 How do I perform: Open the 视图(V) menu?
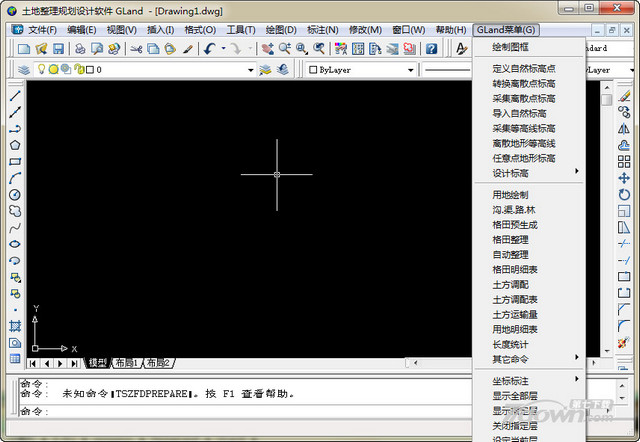pyautogui.click(x=122, y=30)
